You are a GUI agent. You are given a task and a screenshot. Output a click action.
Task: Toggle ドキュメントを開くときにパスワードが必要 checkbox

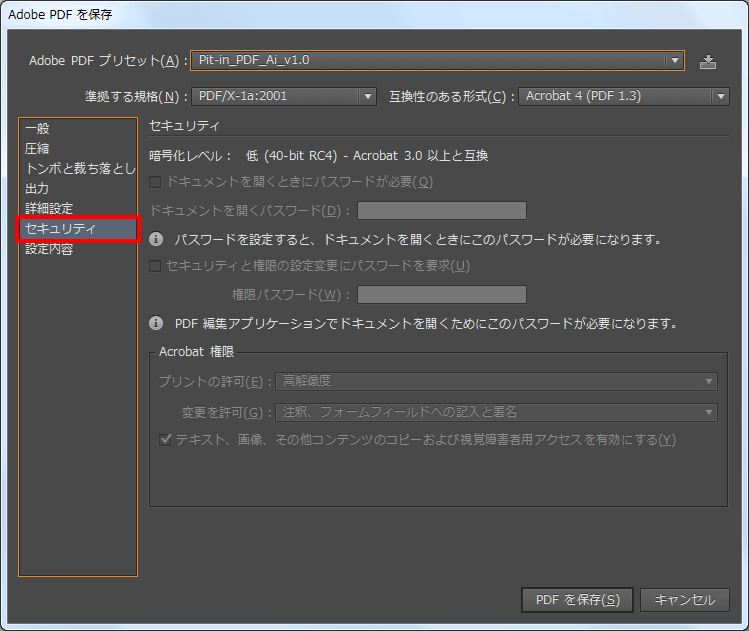pos(156,182)
